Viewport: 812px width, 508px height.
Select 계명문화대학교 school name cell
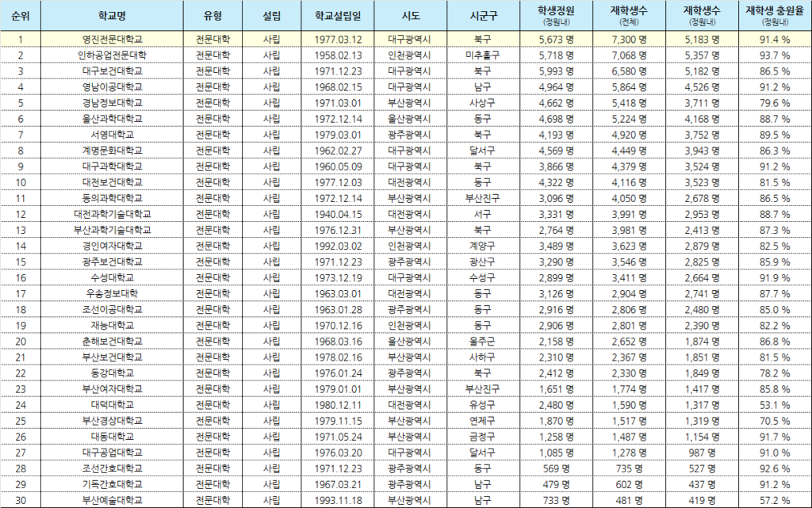point(113,151)
